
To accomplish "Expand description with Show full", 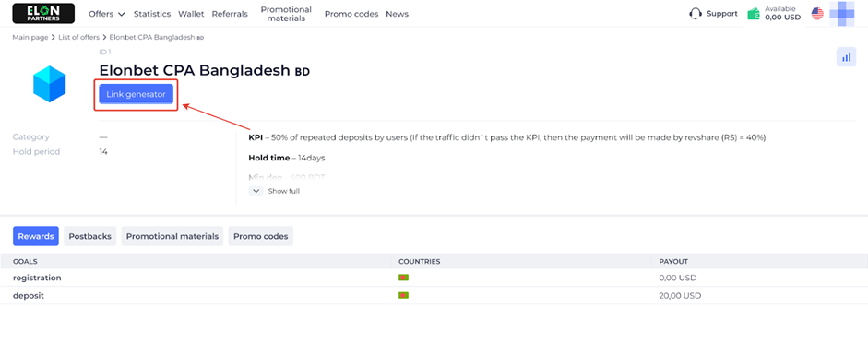I will 275,191.
